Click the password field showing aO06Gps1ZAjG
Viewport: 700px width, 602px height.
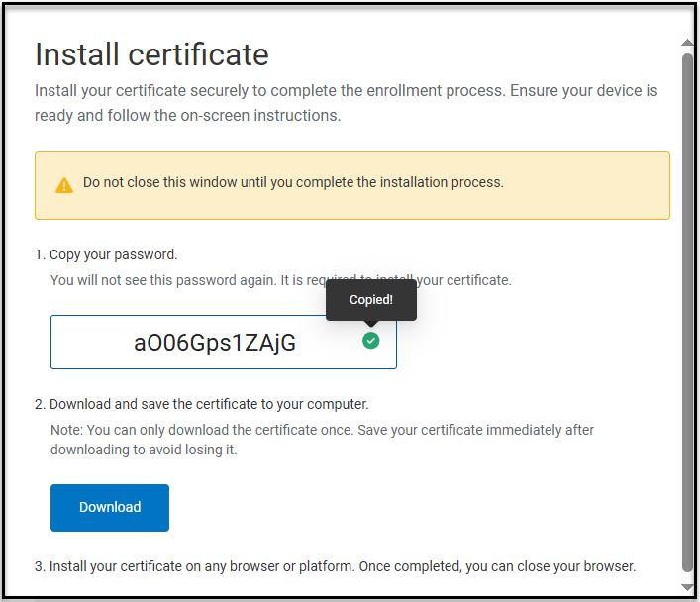[214, 343]
